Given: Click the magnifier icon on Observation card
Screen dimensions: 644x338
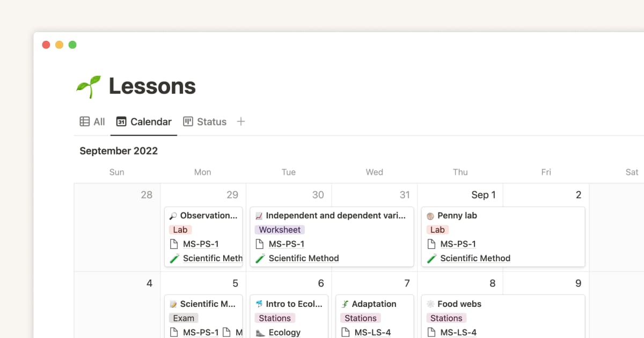Looking at the screenshot, I should 173,216.
